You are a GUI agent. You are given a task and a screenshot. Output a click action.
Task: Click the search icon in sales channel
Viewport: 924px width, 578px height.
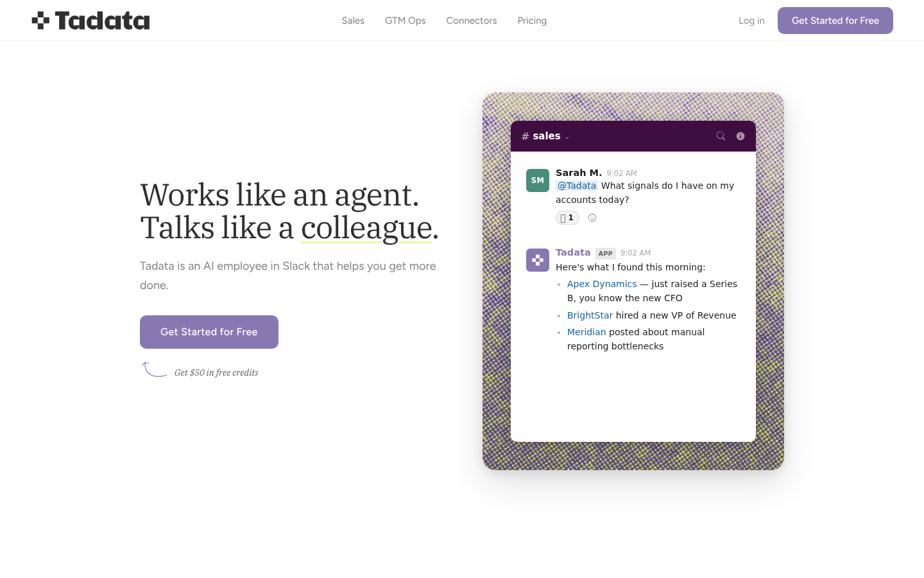tap(721, 136)
